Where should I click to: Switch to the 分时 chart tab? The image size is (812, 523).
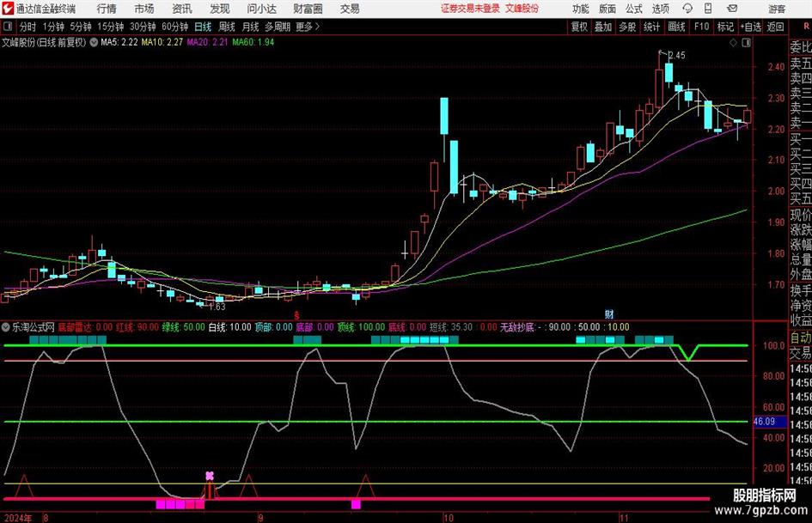pos(28,27)
